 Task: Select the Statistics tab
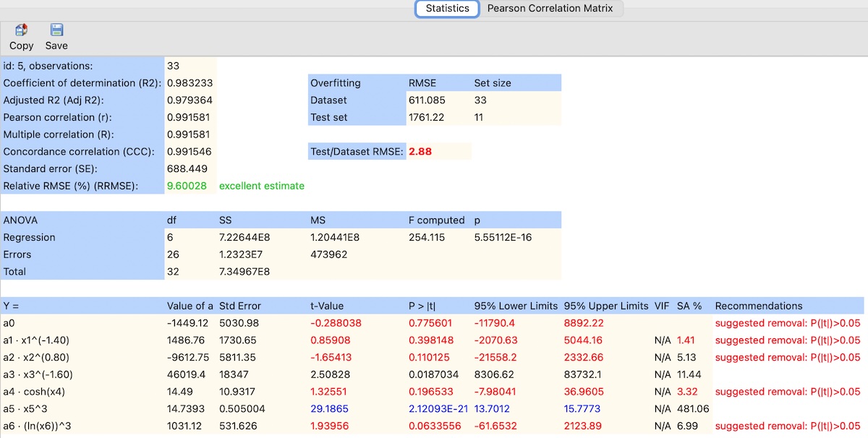(446, 9)
